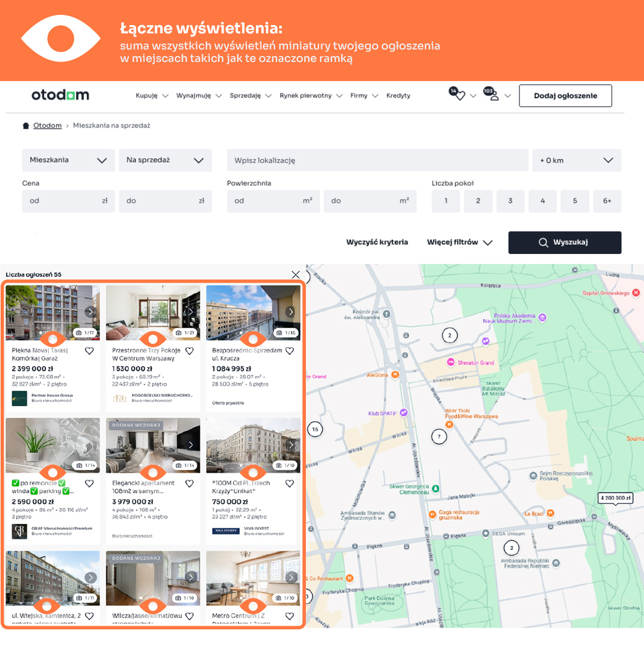Close the listings panel with X
Viewport: 644px width, 652px height.
point(296,275)
